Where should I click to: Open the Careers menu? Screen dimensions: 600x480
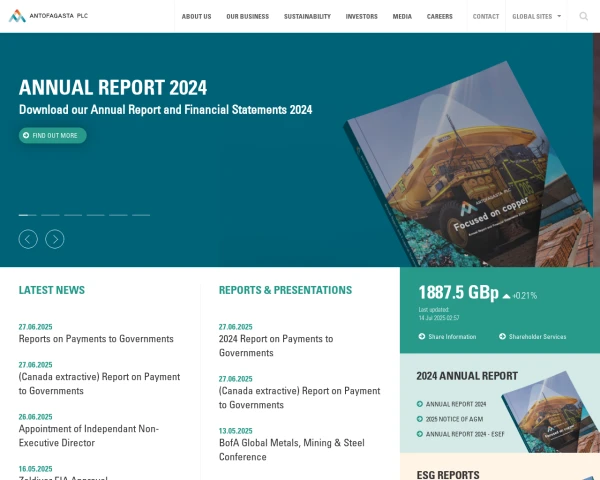click(x=440, y=16)
